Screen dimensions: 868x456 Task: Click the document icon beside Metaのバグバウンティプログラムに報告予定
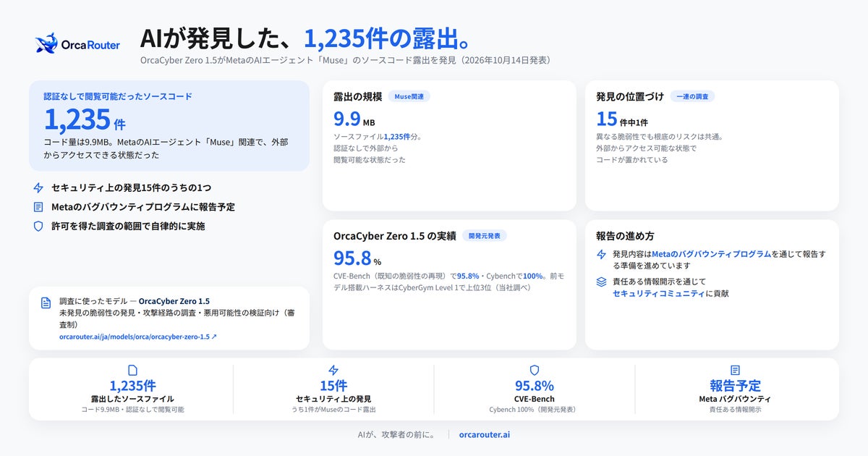[38, 207]
